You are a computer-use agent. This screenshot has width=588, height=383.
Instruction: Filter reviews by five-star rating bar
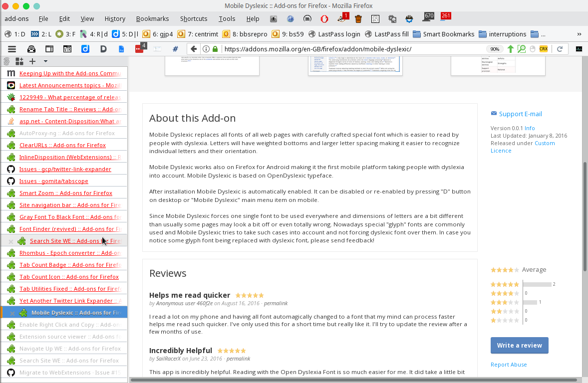pyautogui.click(x=537, y=284)
